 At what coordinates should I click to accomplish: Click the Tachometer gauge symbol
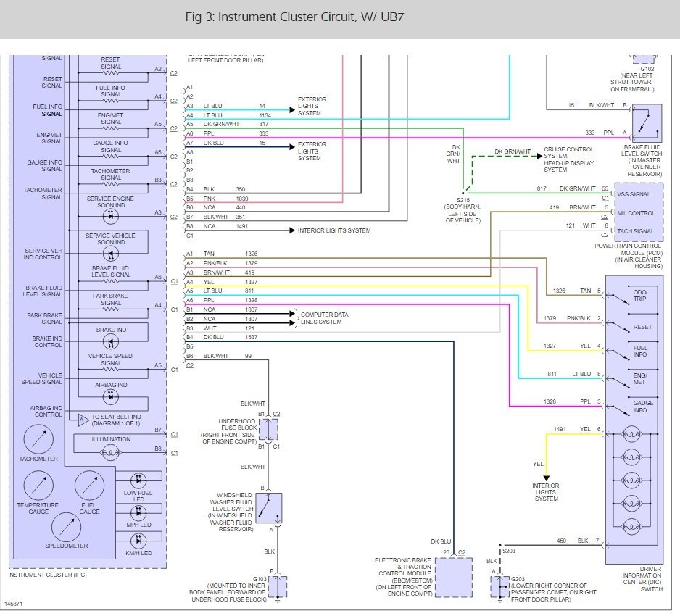coord(38,439)
